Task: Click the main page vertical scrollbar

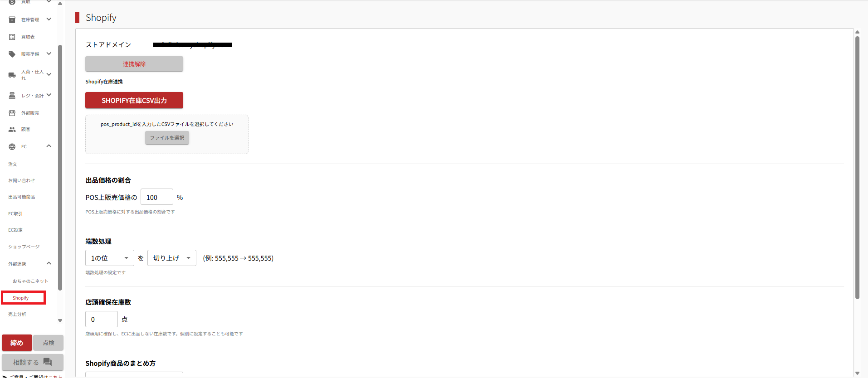Action: (857, 168)
